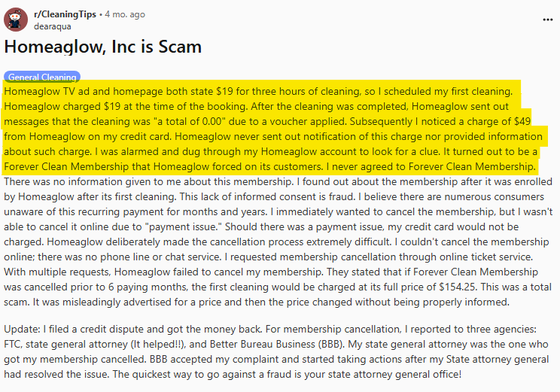Click the "Homeaglow, Inc is Scam" post title
560x392 pixels.
[x=103, y=47]
